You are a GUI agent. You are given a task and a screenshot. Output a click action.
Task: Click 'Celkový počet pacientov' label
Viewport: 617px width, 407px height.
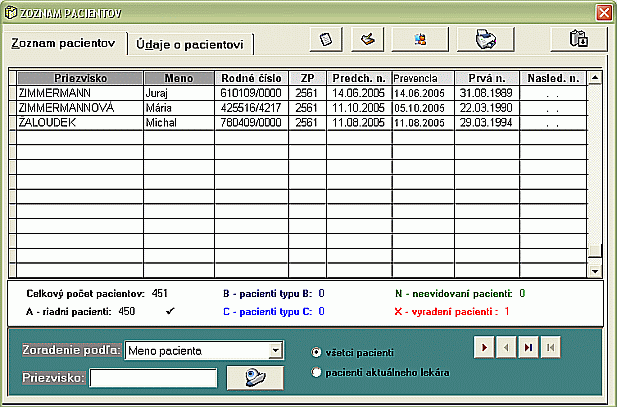pyautogui.click(x=85, y=294)
